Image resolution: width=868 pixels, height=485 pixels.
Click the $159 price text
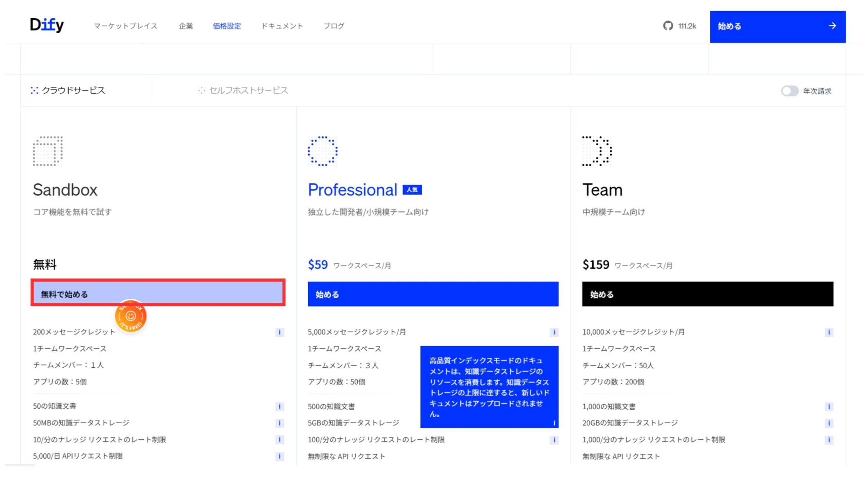coord(596,264)
